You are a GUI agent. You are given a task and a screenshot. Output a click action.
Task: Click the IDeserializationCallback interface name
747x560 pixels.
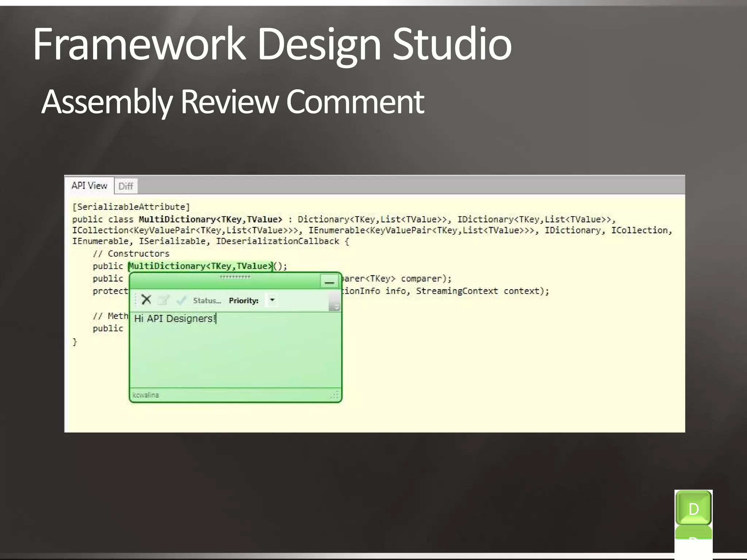tap(278, 241)
